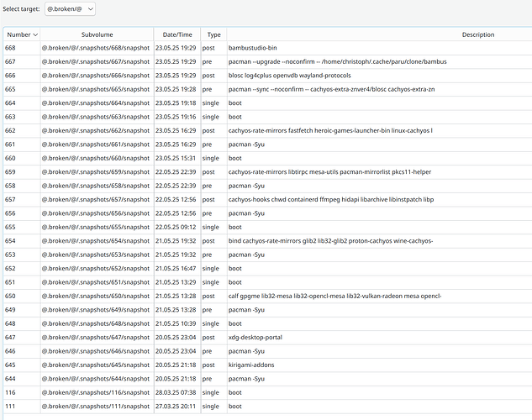Select snapshot 645 kirigami-addons row
The image size is (532, 420).
[268, 365]
